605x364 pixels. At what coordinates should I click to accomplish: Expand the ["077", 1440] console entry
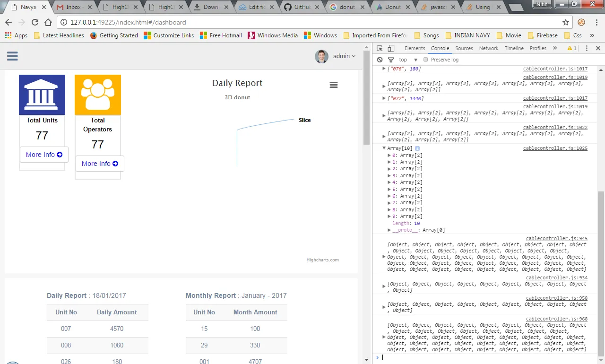[384, 98]
